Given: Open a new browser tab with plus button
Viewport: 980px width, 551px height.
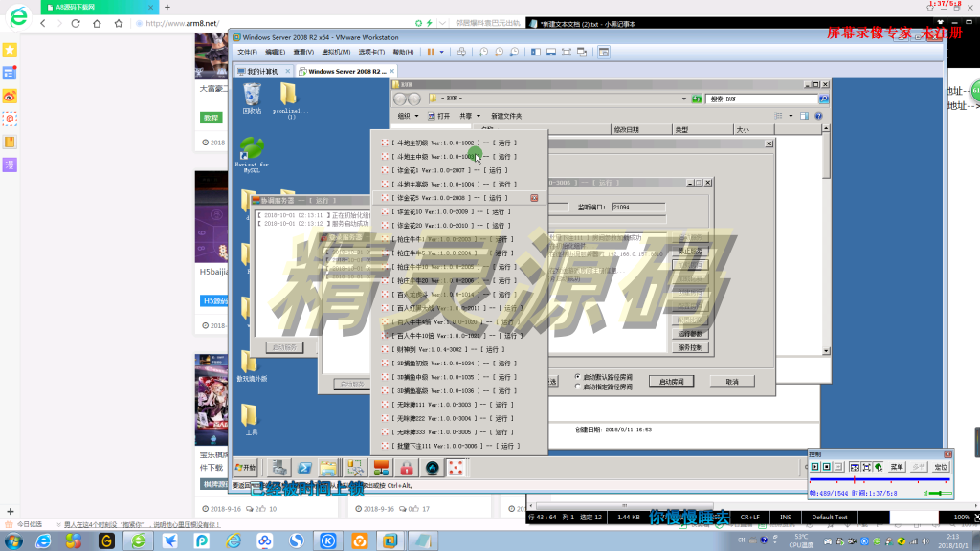Looking at the screenshot, I should (167, 7).
